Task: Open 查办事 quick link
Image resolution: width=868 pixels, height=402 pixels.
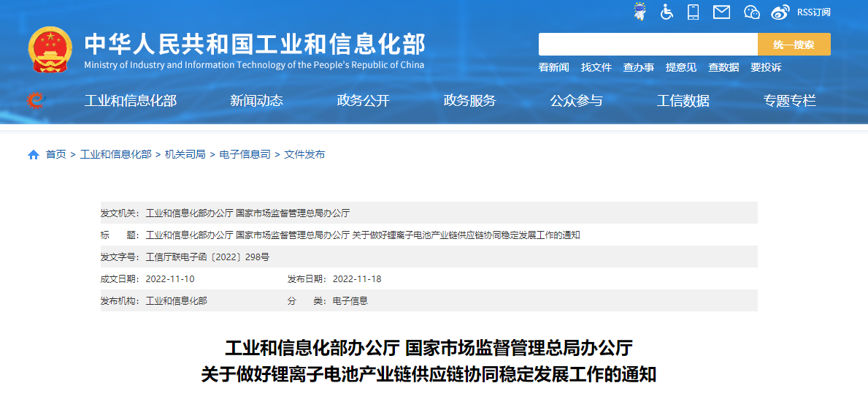Action: coord(638,68)
